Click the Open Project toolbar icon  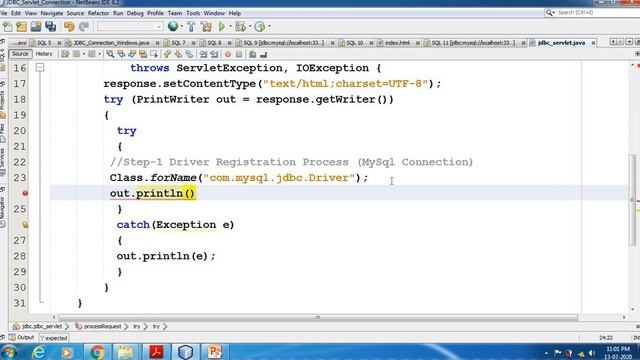(x=36, y=27)
